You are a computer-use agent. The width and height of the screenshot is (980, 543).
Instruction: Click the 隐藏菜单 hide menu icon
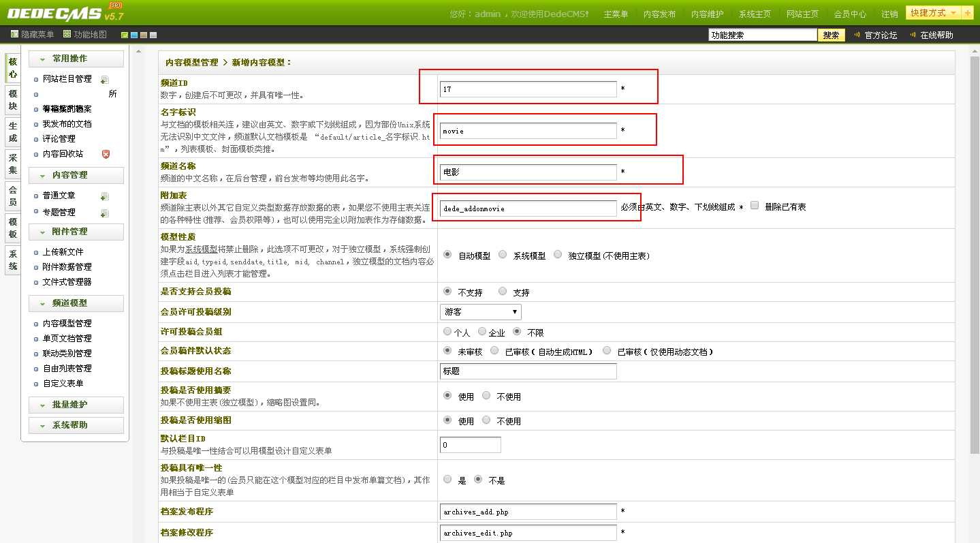tap(14, 34)
